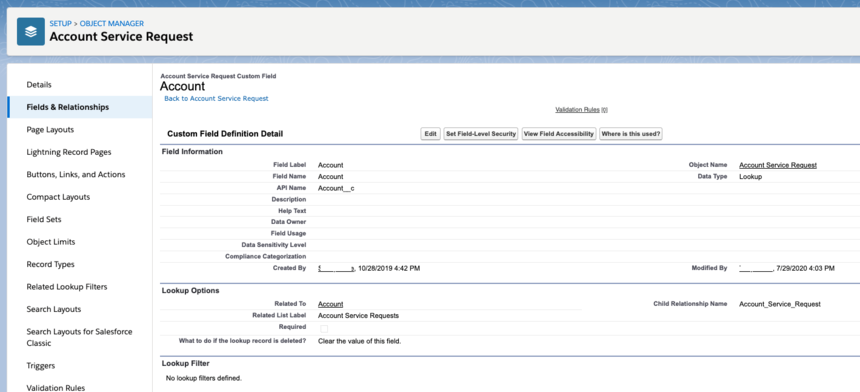Click Where is this used? button

click(x=631, y=134)
